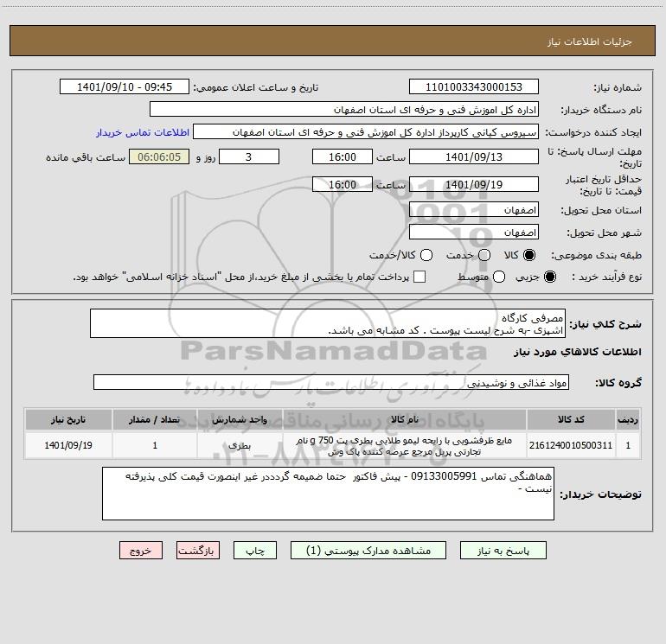Click the delivery city field اصفهان
The image size is (666, 644).
tap(474, 233)
